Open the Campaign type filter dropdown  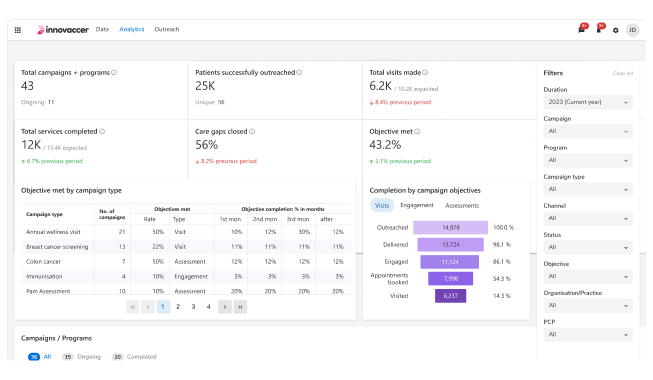click(x=588, y=189)
